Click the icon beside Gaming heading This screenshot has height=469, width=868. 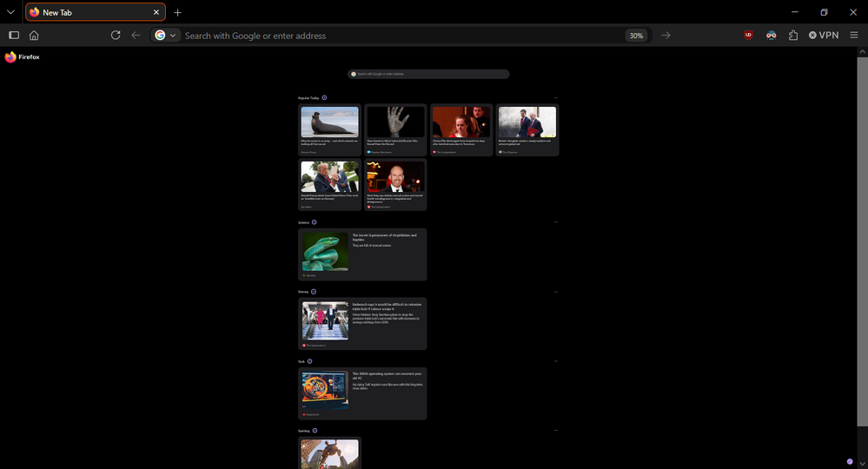[315, 430]
